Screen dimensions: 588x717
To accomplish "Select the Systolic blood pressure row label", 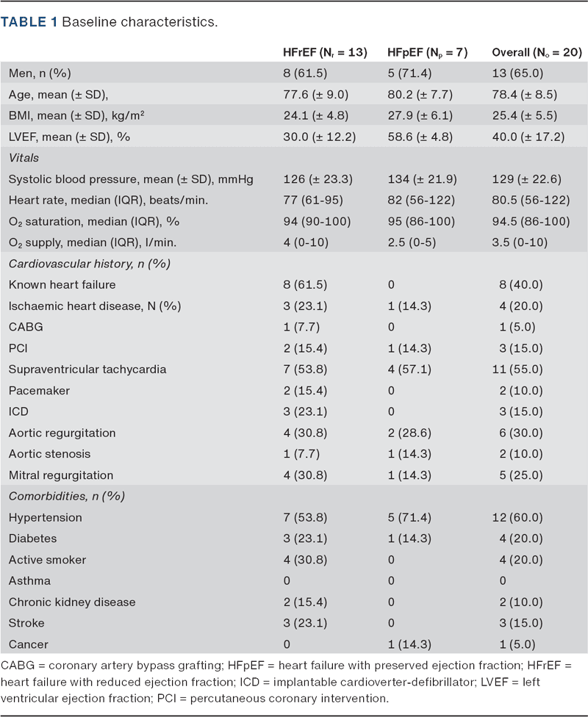I will coord(99,179).
